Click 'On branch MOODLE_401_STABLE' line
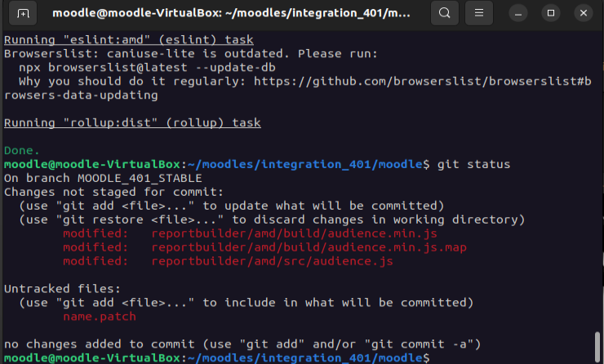This screenshot has width=604, height=364. 103,179
